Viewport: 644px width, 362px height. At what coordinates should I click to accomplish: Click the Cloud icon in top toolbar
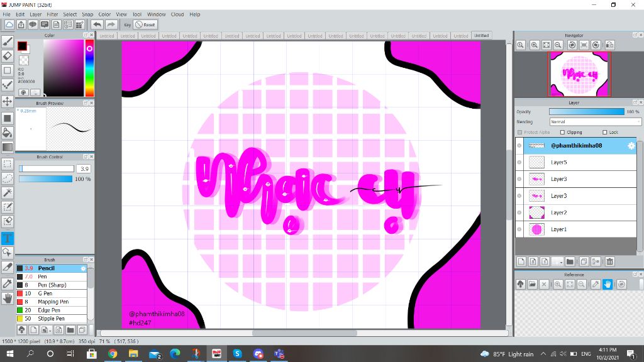(x=9, y=25)
